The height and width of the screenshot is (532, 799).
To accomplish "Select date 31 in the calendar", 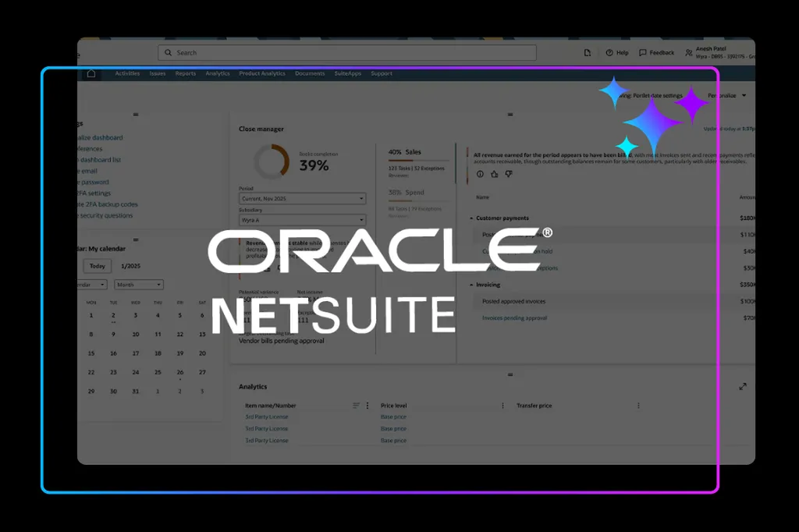I will pyautogui.click(x=136, y=392).
